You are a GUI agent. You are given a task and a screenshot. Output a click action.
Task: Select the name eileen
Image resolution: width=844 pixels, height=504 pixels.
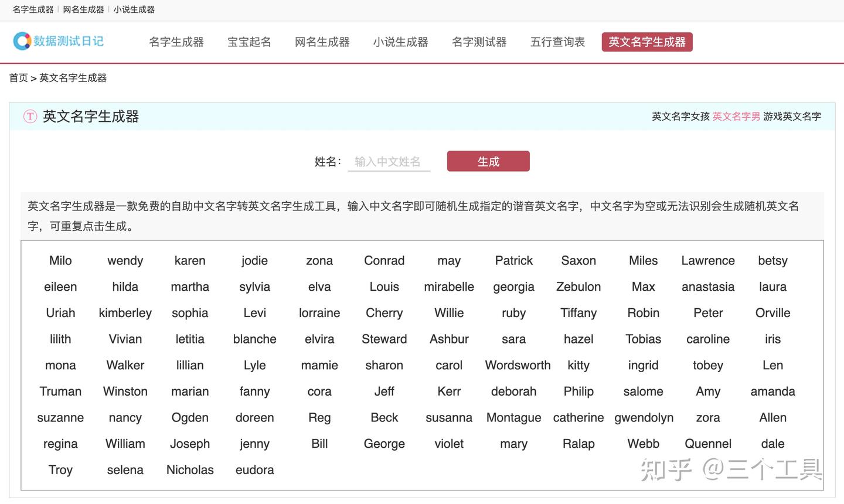coord(60,287)
